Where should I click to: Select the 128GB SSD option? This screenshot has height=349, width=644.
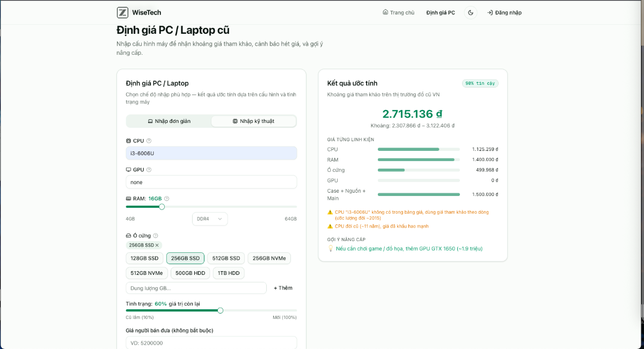[144, 258]
